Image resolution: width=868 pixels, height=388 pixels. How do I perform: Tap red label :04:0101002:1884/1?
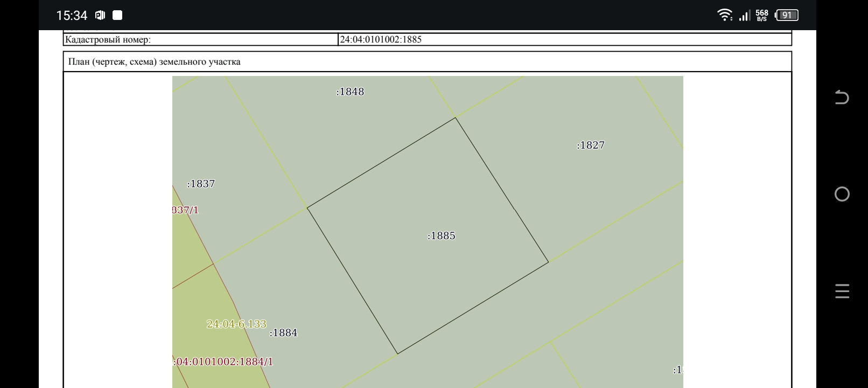(223, 362)
